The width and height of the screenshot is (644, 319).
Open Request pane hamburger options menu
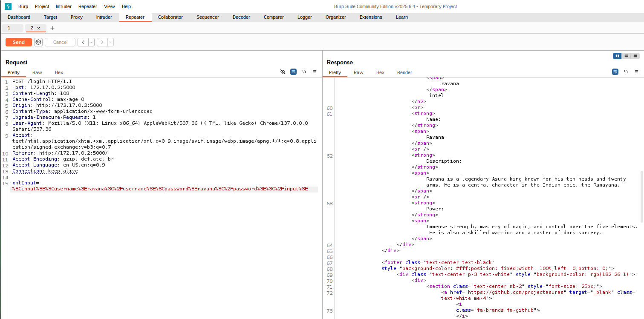pyautogui.click(x=315, y=72)
